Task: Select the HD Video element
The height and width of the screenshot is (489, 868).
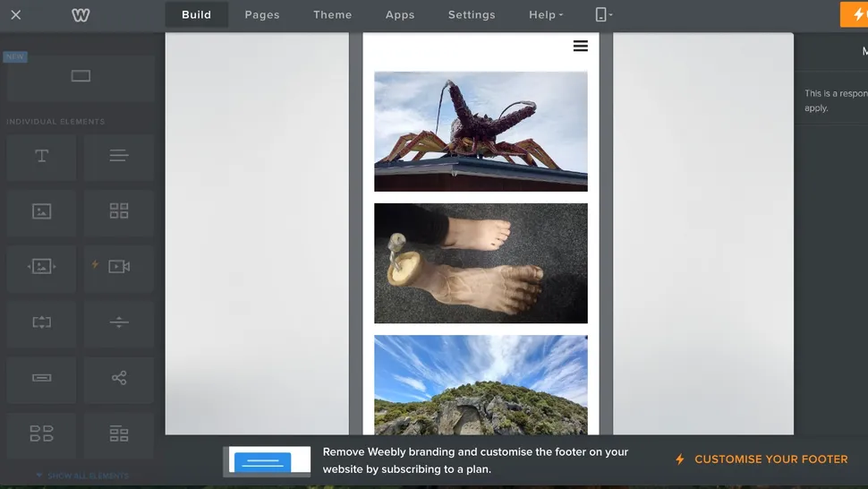Action: coord(119,267)
